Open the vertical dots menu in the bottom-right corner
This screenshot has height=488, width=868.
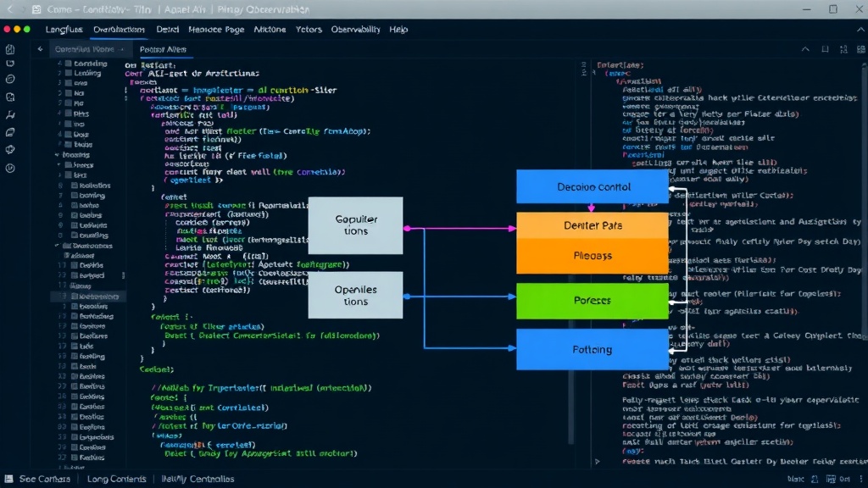861,480
